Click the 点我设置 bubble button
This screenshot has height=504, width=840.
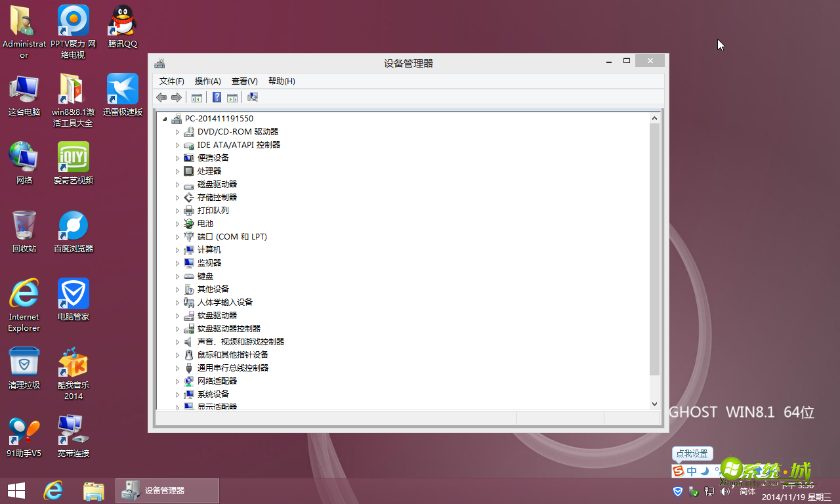[x=692, y=453]
